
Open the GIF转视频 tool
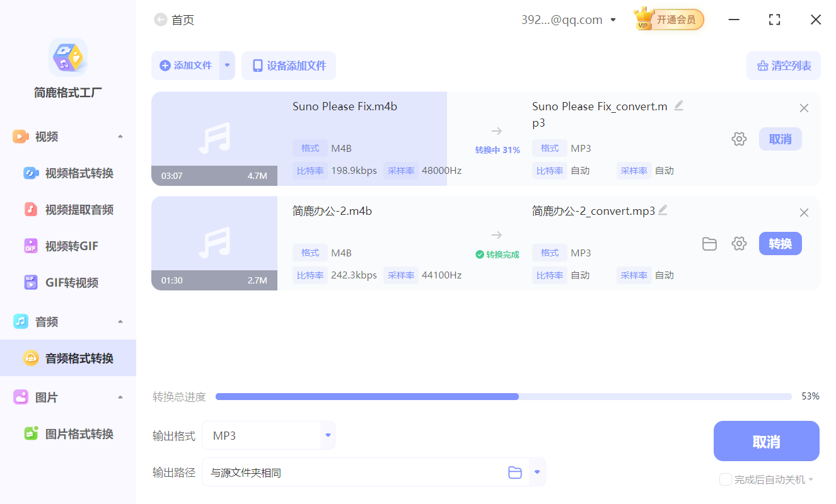[66, 282]
